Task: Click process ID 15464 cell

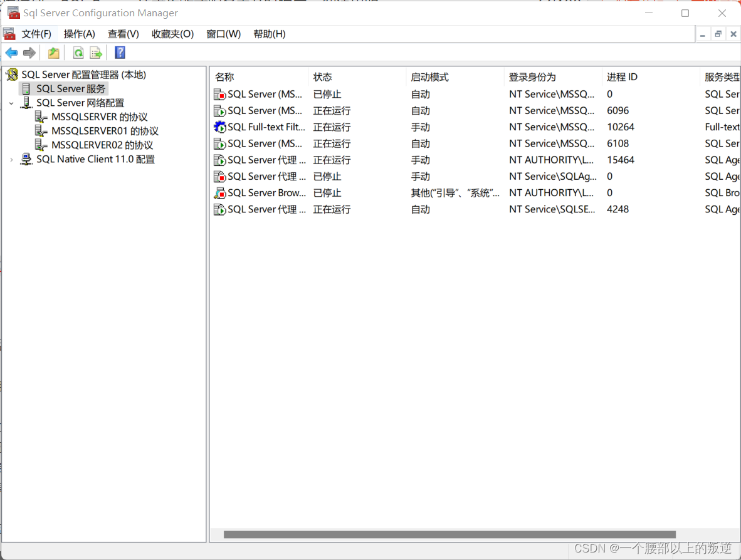Action: pos(621,160)
